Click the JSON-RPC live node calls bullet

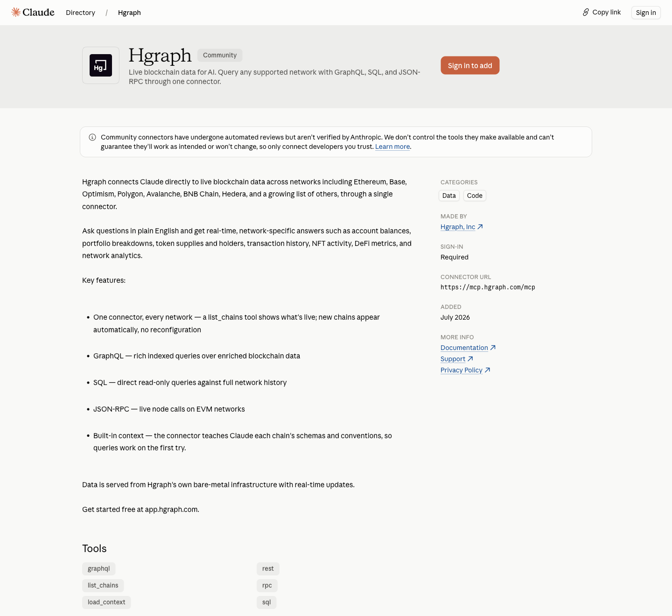pyautogui.click(x=169, y=409)
